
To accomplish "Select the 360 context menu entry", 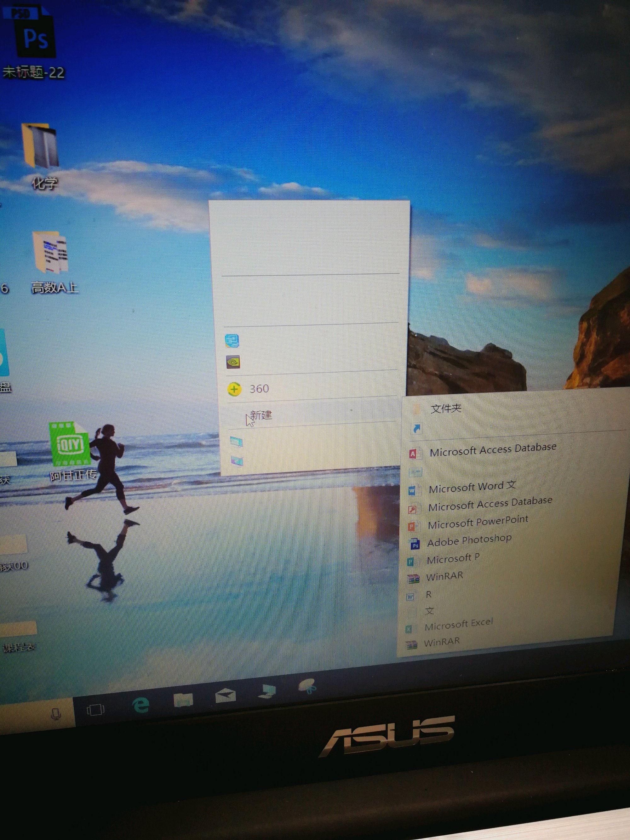I will point(259,388).
